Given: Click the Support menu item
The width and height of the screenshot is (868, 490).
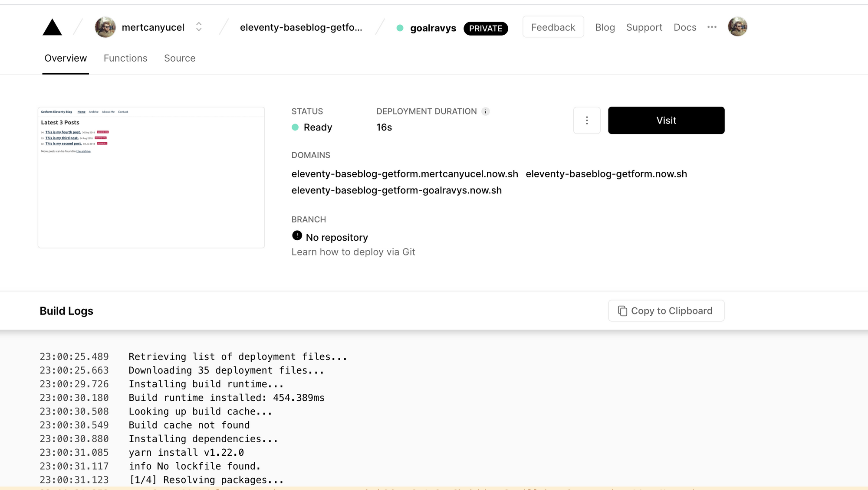Looking at the screenshot, I should [644, 26].
